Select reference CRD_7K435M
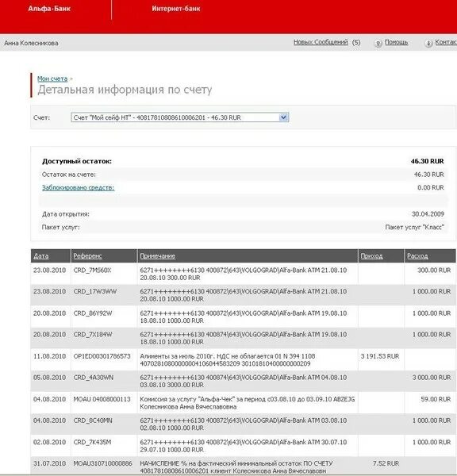Image resolution: width=457 pixels, height=476 pixels. 92,443
